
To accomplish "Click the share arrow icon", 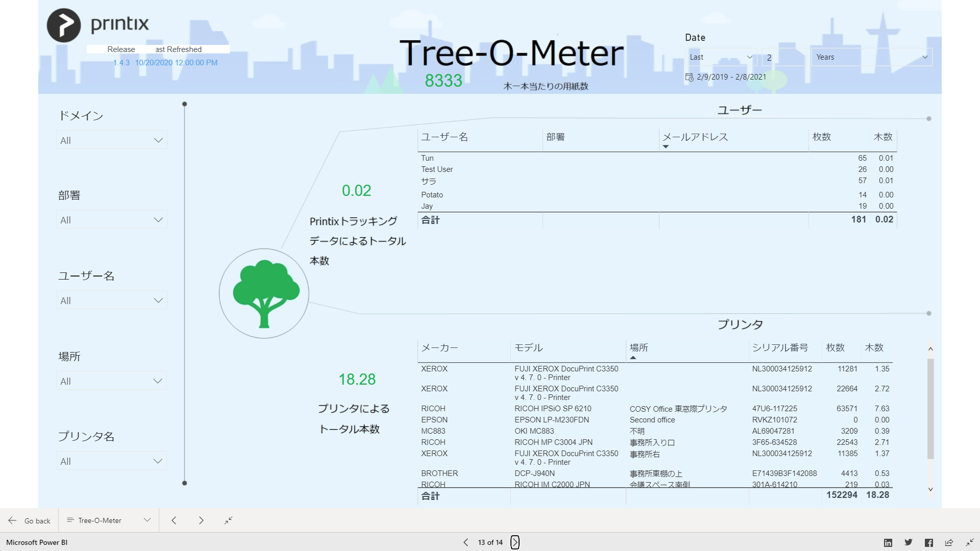I will click(949, 542).
